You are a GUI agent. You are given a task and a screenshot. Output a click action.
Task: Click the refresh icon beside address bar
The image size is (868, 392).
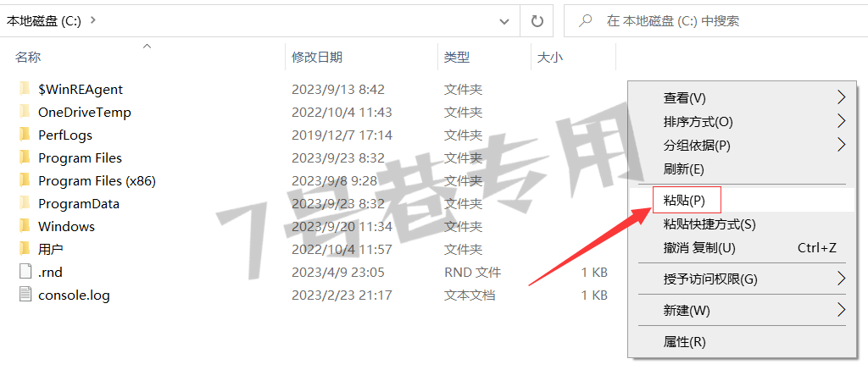[x=537, y=21]
